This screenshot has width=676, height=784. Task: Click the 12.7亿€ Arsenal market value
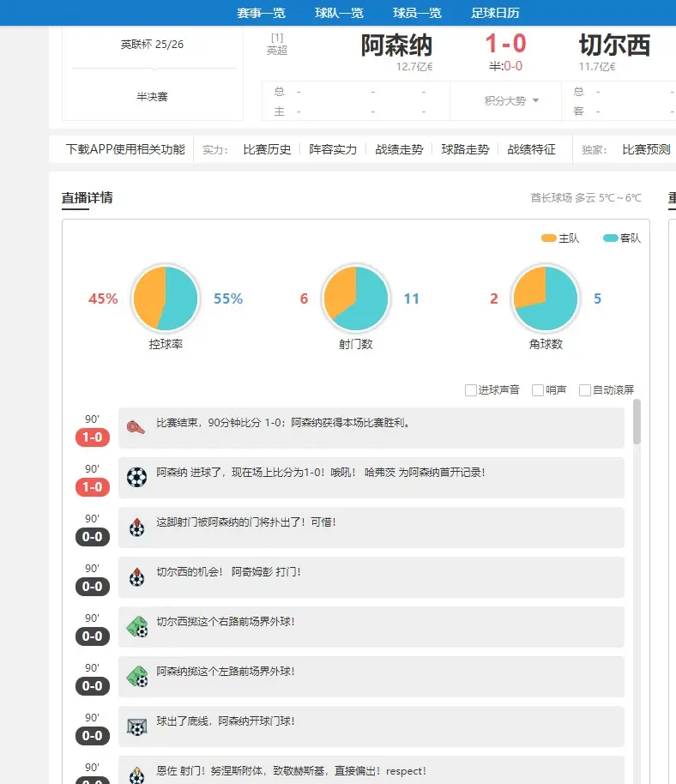(414, 67)
